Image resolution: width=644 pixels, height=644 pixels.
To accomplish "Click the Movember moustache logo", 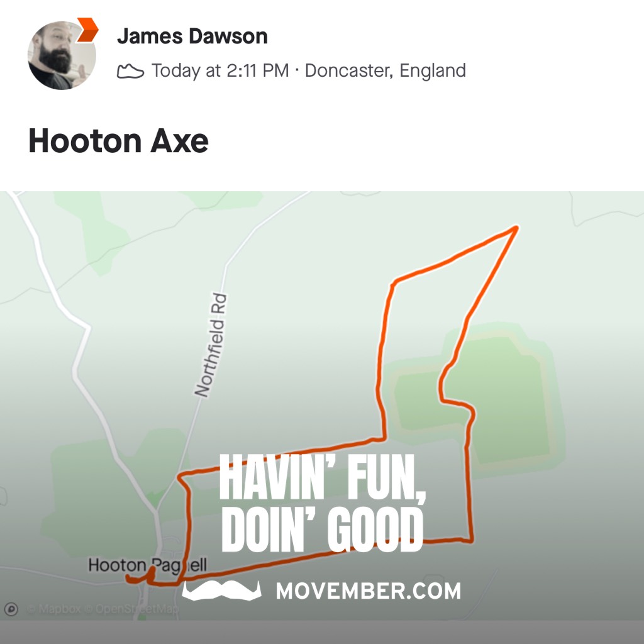I will click(x=222, y=591).
